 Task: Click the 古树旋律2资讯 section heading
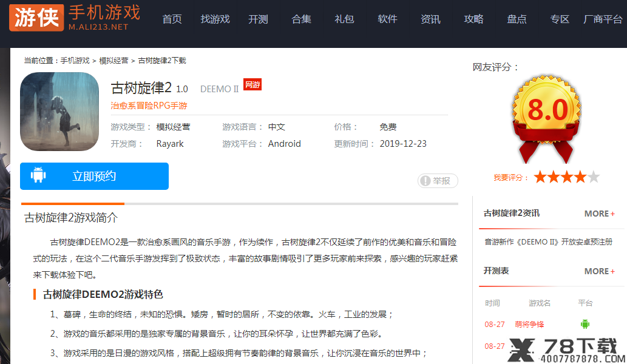pos(512,214)
